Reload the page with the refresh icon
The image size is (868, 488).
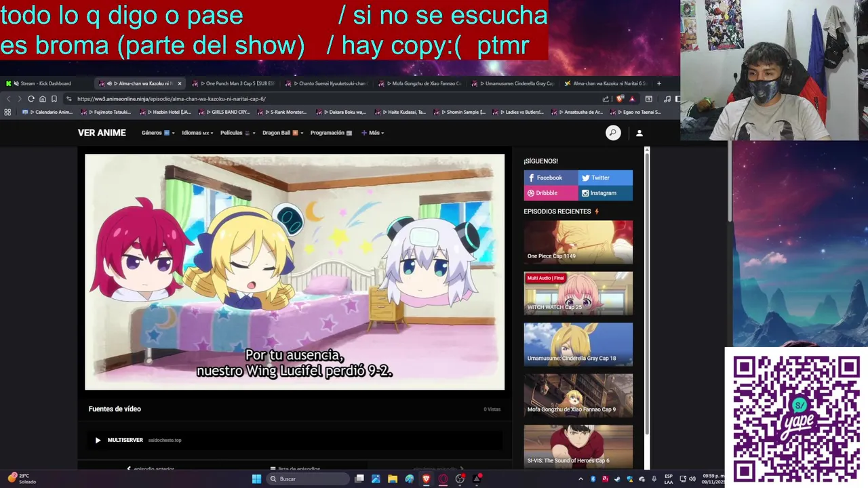click(31, 99)
